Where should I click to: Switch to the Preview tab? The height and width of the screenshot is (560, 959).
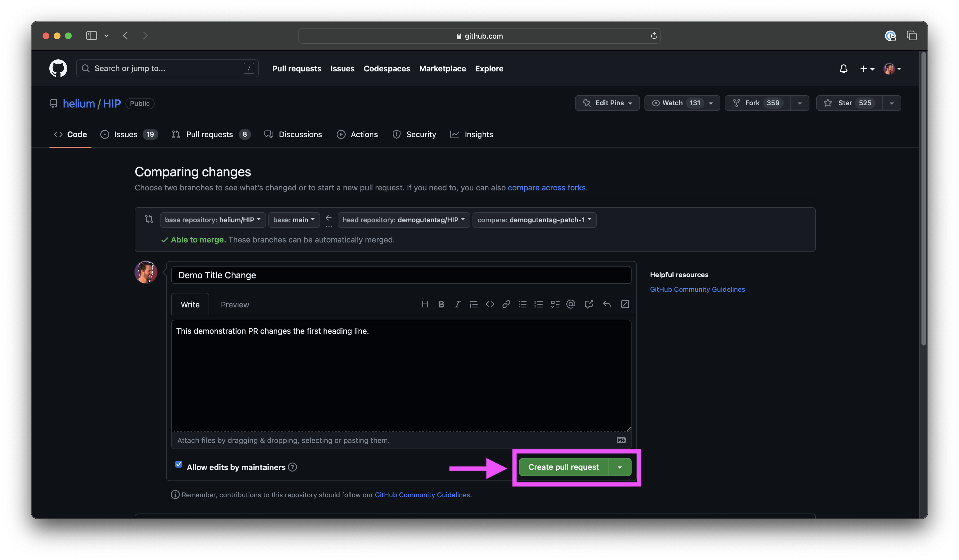tap(235, 305)
